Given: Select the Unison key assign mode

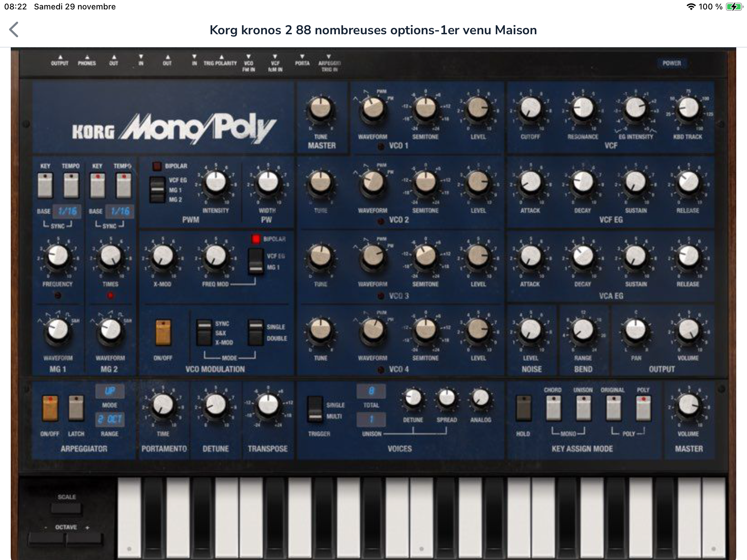Looking at the screenshot, I should click(583, 409).
